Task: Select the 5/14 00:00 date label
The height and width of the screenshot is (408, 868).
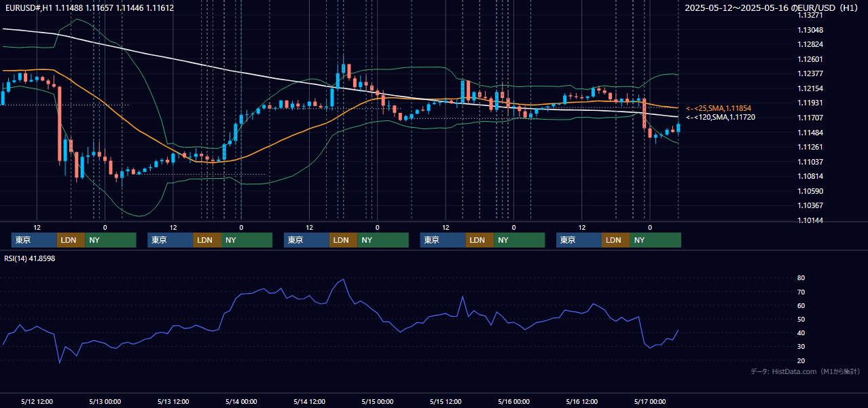Action: pyautogui.click(x=241, y=401)
